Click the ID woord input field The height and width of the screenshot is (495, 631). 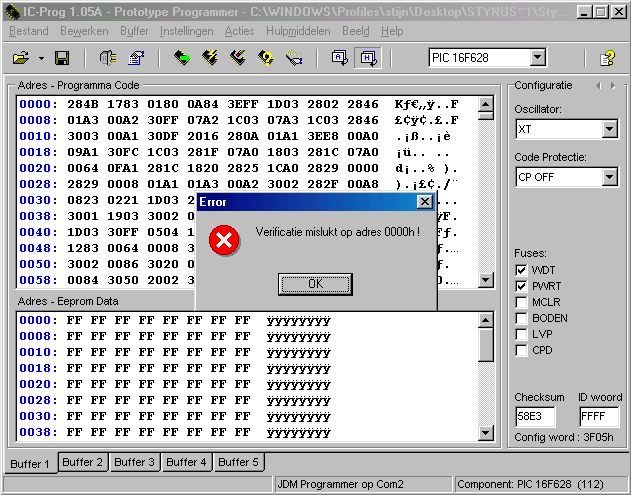pyautogui.click(x=599, y=417)
